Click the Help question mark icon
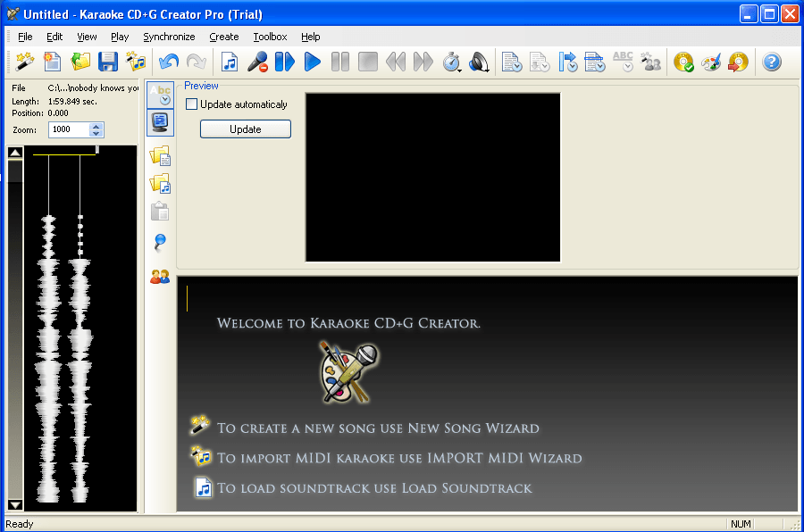 (x=773, y=61)
